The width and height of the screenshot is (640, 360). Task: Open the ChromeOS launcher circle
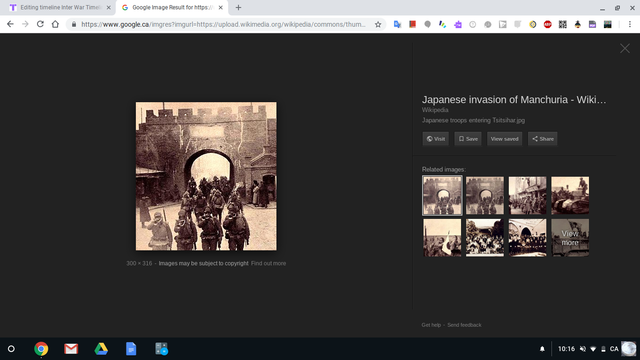coord(11,349)
